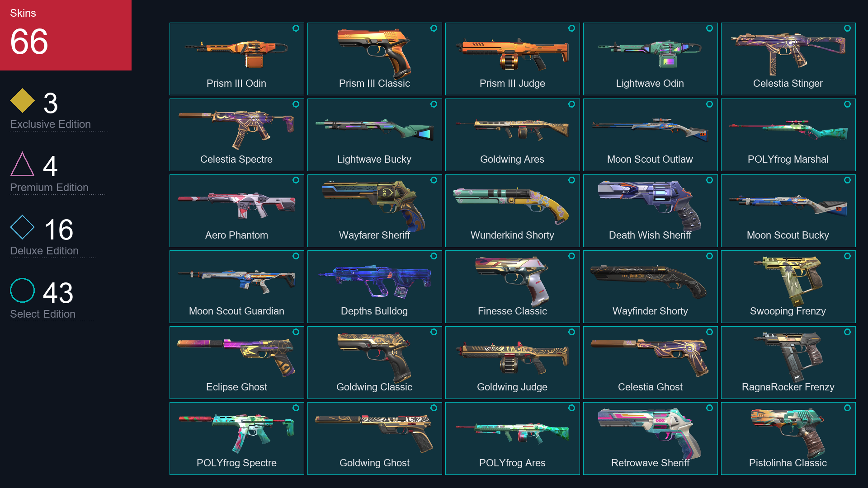Image resolution: width=868 pixels, height=488 pixels.
Task: Open the Premium Edition label link
Action: [49, 188]
